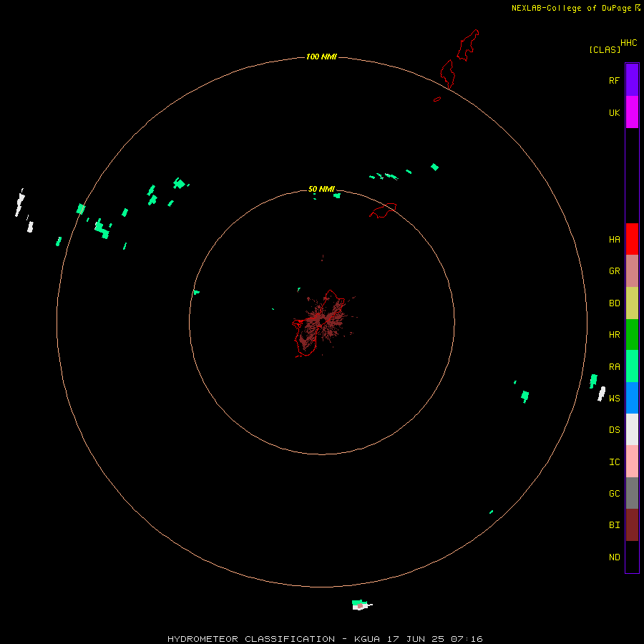The image size is (644, 644).
Task: Click the WS legend label
Action: tap(614, 398)
